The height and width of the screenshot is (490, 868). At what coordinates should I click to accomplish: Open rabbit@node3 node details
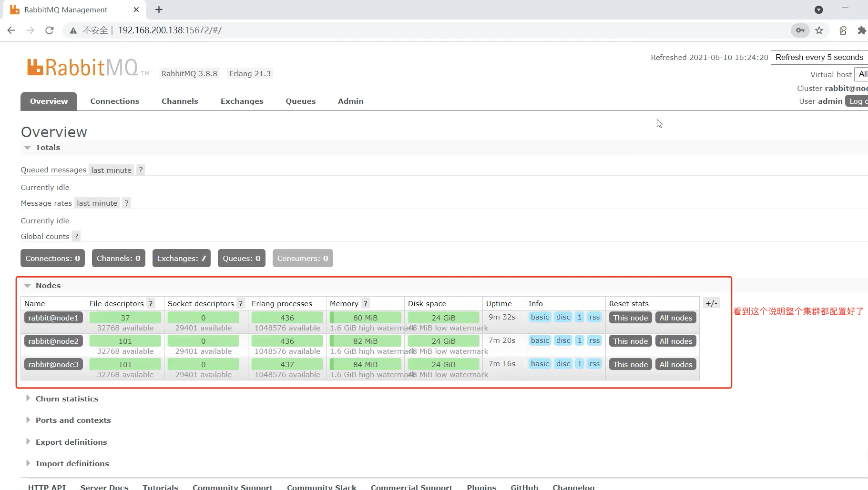[53, 364]
